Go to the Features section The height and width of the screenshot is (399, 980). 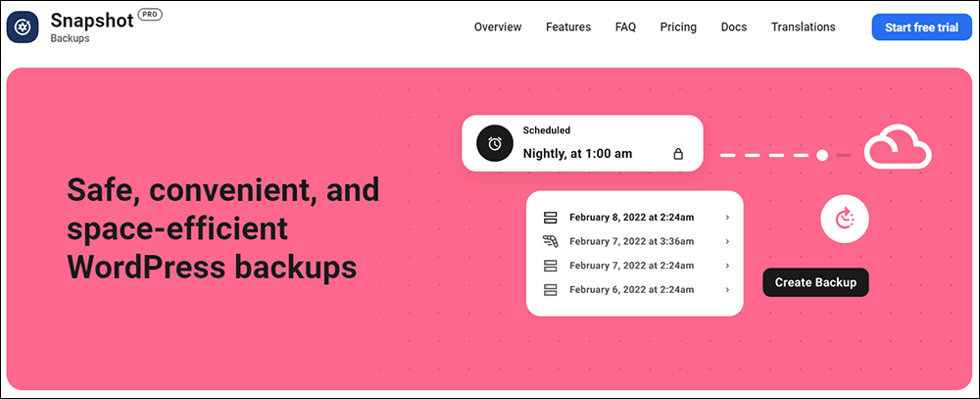[568, 26]
